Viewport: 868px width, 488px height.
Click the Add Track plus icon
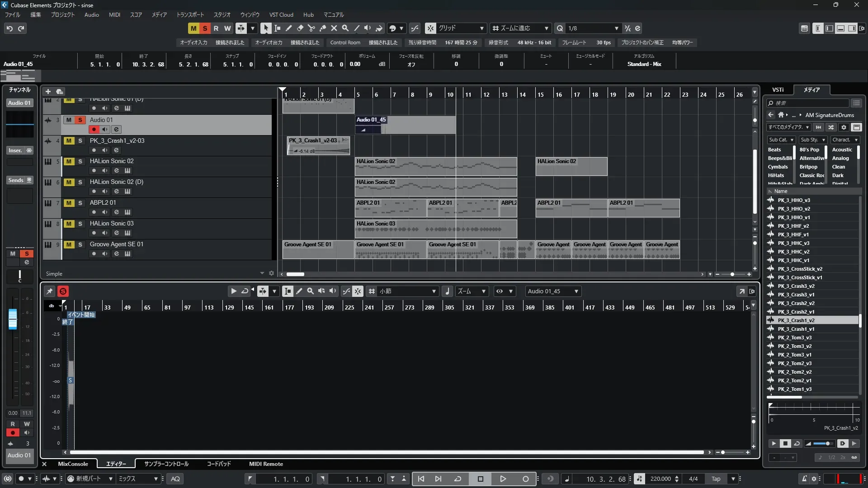pos(48,91)
